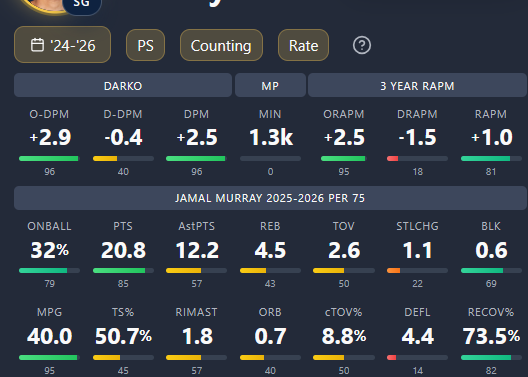Click the cTOV% stat label
This screenshot has width=528, height=377.
343,312
